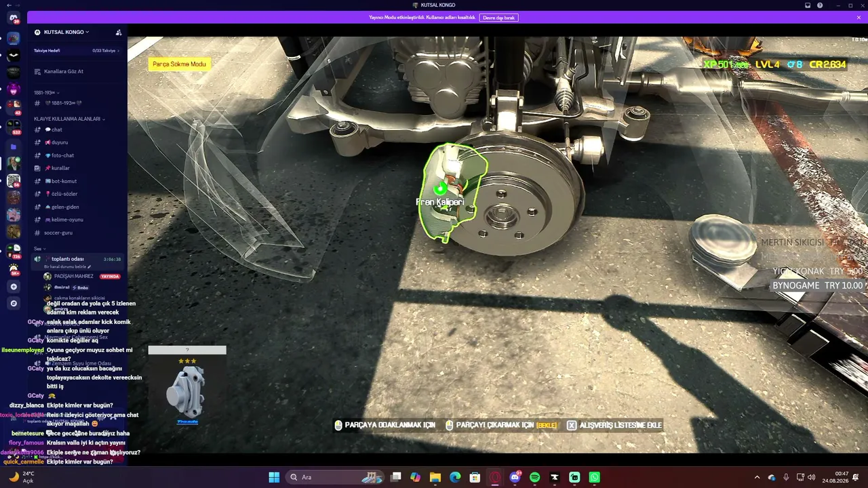Switch to Discord on the taskbar

(x=515, y=477)
